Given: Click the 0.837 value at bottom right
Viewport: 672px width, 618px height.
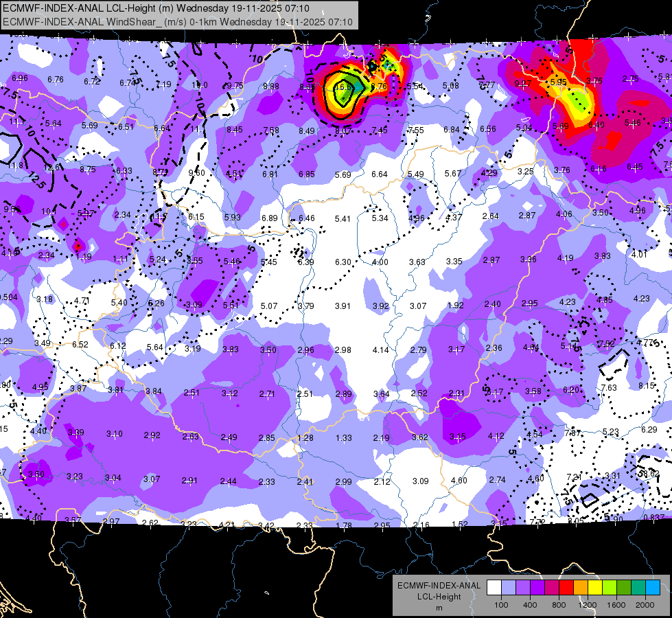Looking at the screenshot, I should pyautogui.click(x=654, y=517).
